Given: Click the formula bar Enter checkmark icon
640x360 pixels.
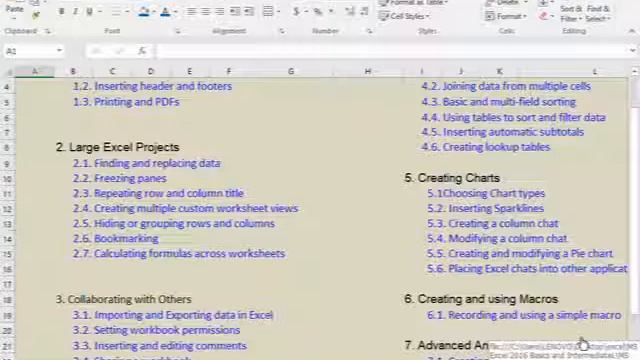Looking at the screenshot, I should [x=119, y=51].
